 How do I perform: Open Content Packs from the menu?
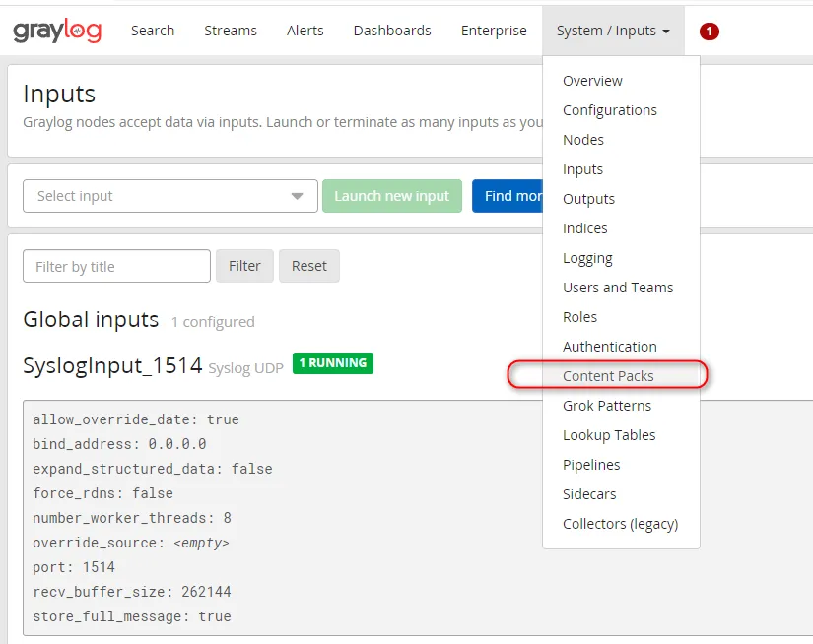pyautogui.click(x=608, y=376)
